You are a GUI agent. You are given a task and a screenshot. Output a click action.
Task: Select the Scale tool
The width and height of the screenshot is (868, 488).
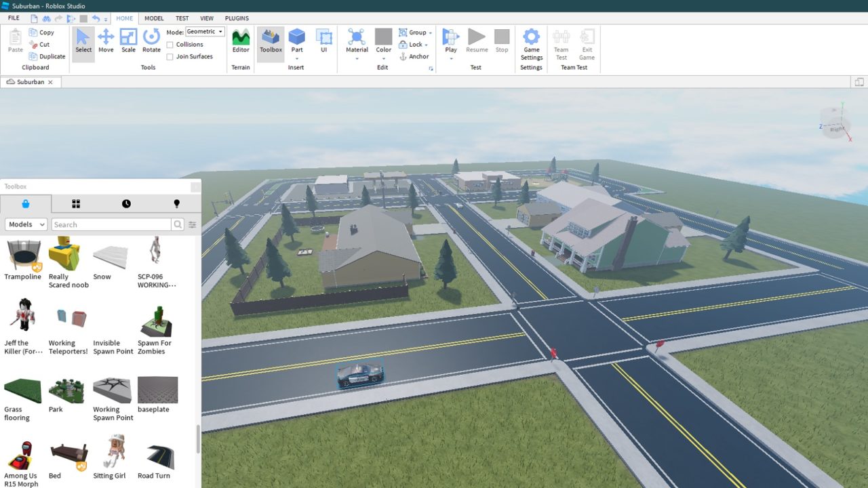pyautogui.click(x=128, y=41)
